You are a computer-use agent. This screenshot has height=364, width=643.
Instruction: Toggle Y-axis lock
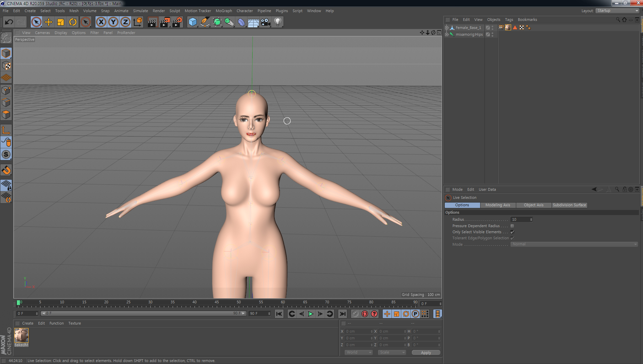coord(113,22)
